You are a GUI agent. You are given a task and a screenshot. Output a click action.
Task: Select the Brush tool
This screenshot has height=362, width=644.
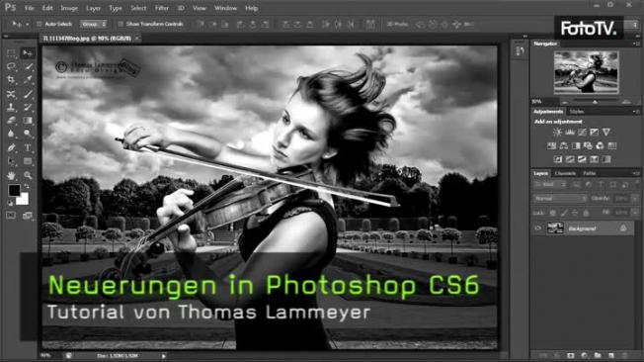28,94
